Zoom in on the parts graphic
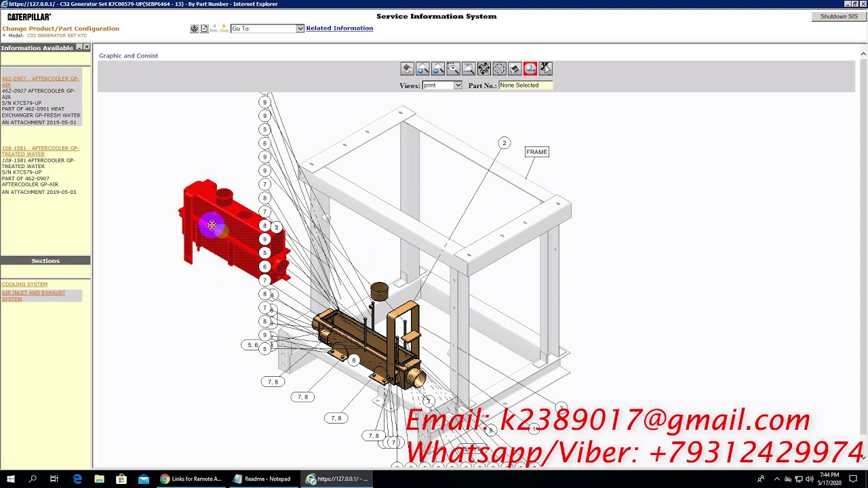 point(422,68)
